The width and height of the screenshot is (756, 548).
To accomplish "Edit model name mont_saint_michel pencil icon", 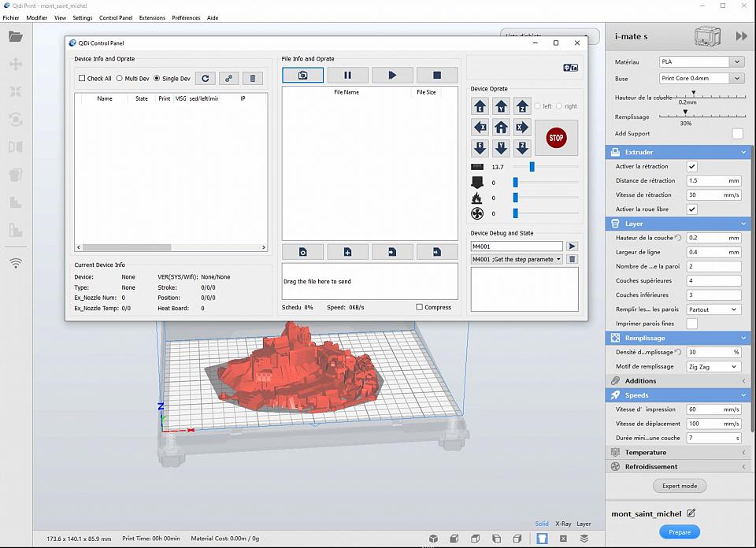I will pyautogui.click(x=691, y=513).
